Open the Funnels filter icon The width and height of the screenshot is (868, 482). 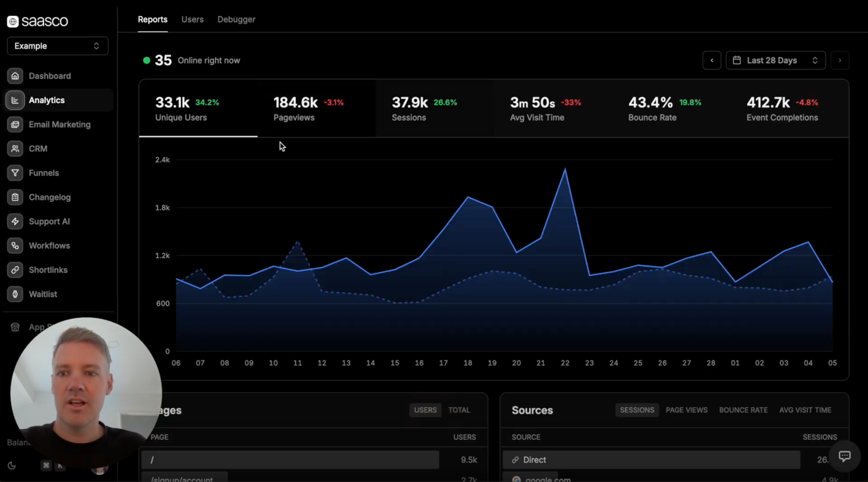15,173
